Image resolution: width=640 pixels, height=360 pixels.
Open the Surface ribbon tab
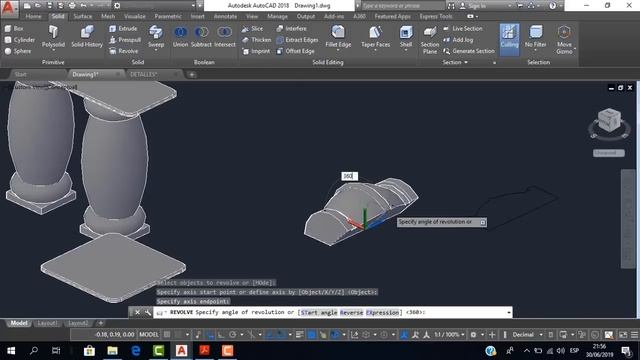click(83, 16)
